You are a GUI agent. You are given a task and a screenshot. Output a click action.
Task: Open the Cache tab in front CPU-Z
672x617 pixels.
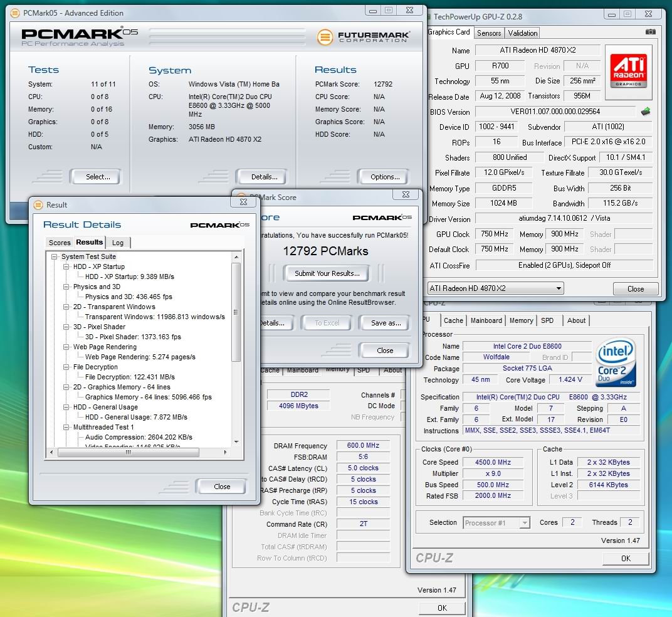tap(453, 320)
